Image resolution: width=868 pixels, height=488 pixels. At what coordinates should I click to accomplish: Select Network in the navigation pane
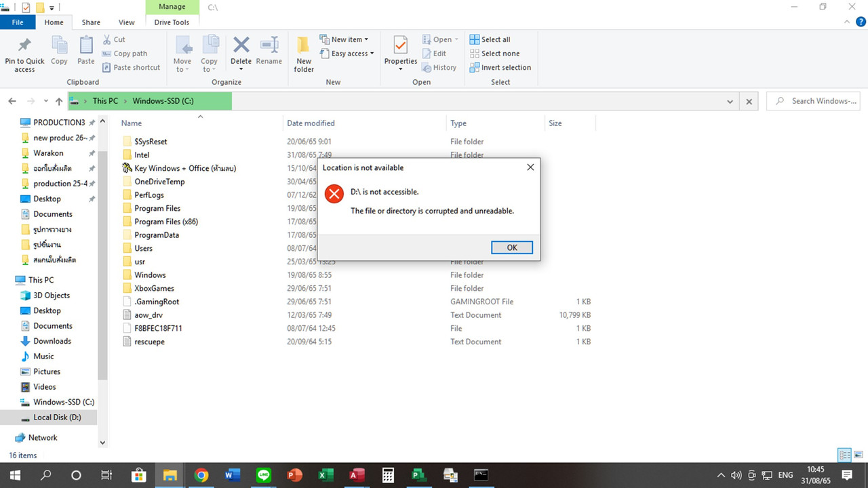coord(43,438)
